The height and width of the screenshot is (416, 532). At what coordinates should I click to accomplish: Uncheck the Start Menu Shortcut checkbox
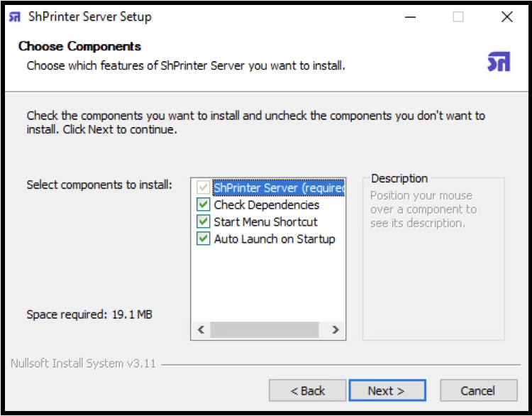pyautogui.click(x=204, y=222)
